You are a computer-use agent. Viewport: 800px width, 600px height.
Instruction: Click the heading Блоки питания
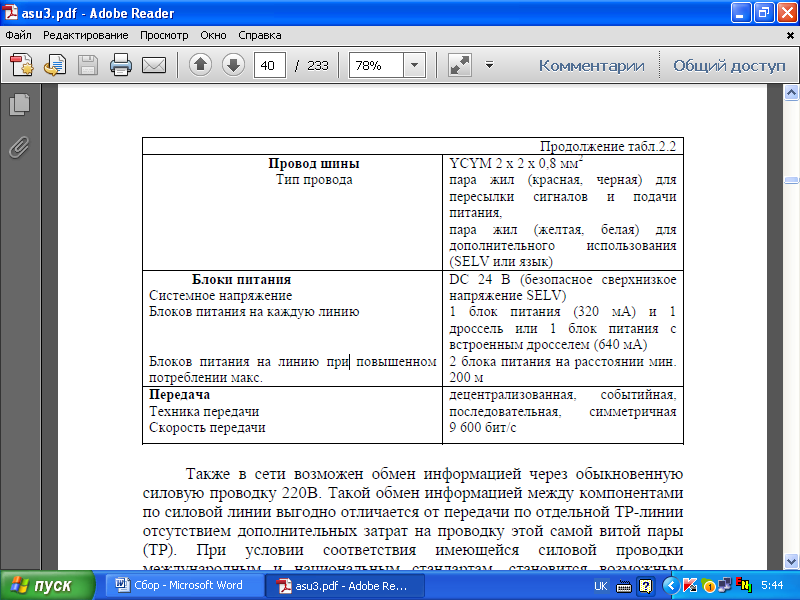click(x=241, y=280)
